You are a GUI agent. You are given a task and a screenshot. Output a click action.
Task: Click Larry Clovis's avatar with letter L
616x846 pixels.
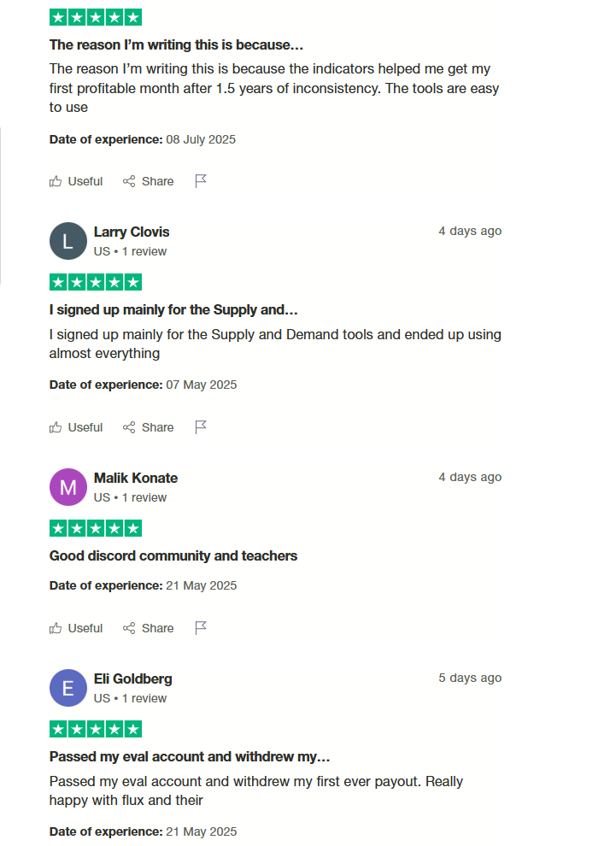pos(68,241)
